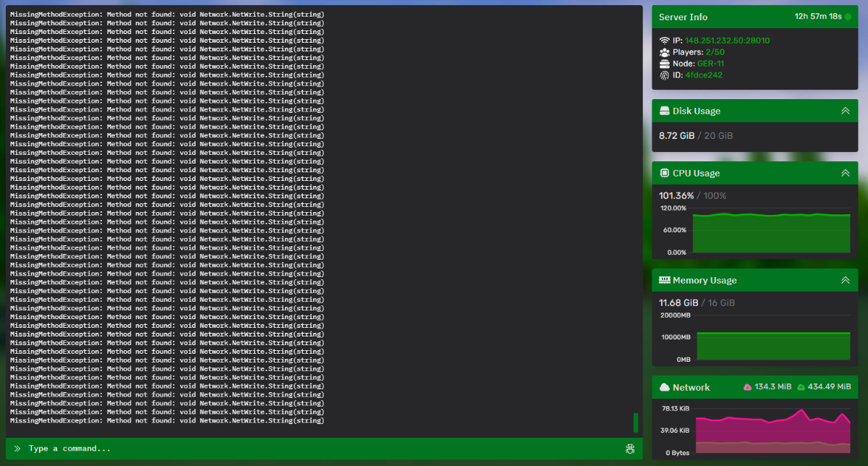Click the double-chevron prompt icon
This screenshot has height=466, width=868.
[x=17, y=449]
